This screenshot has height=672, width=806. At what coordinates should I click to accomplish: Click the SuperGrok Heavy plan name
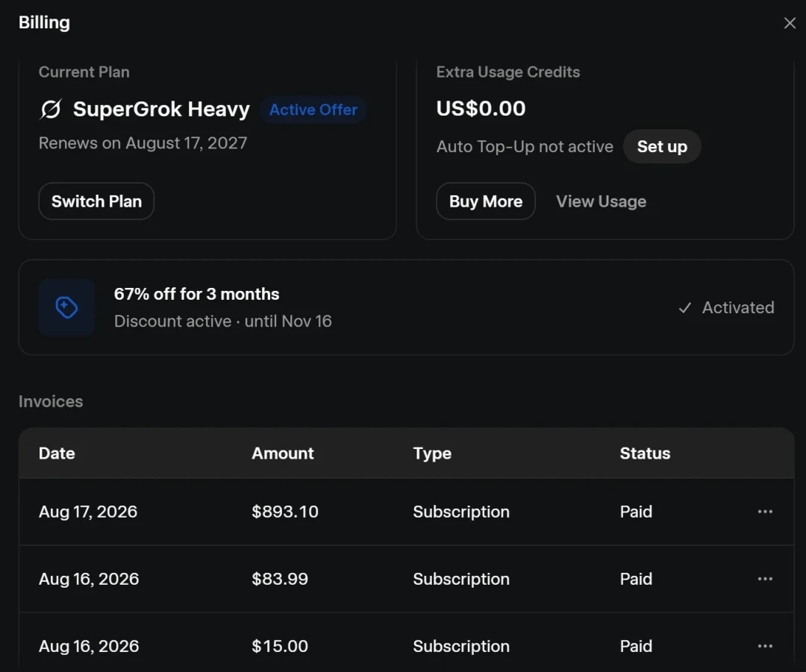[161, 109]
